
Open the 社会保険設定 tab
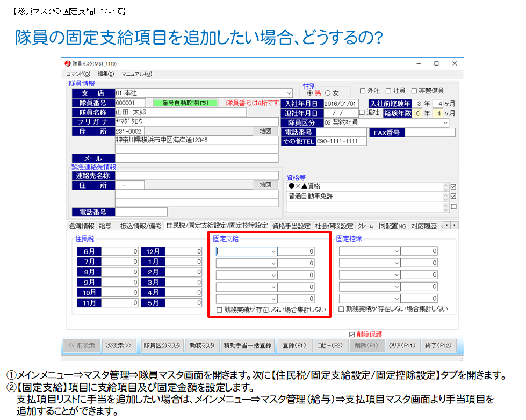point(334,226)
